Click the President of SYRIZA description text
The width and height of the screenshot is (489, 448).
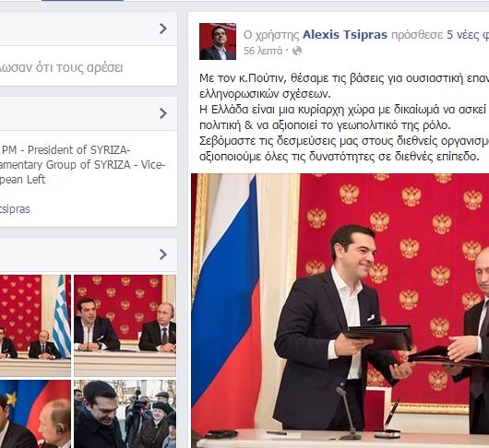point(65,150)
